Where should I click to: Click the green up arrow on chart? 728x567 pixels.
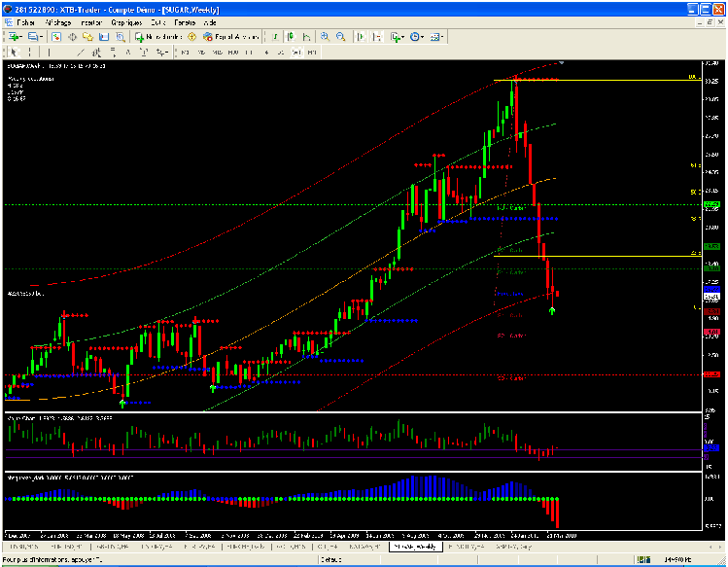click(552, 310)
